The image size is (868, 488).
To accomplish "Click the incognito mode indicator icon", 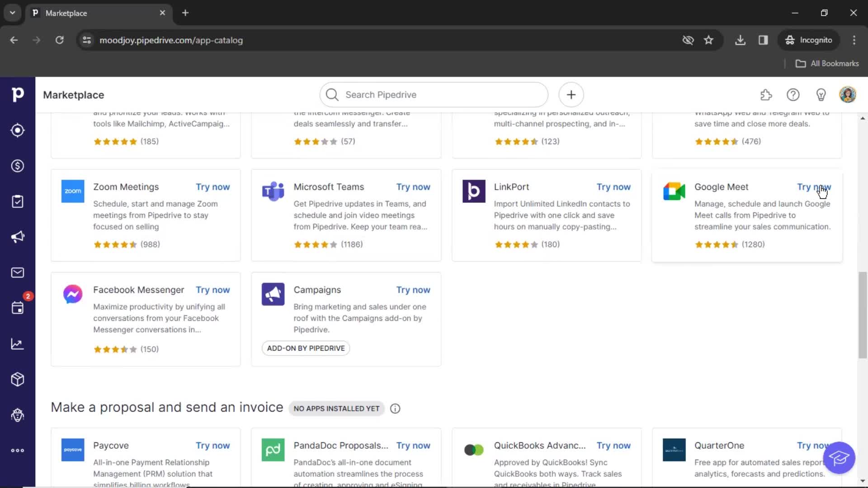I will click(x=790, y=40).
